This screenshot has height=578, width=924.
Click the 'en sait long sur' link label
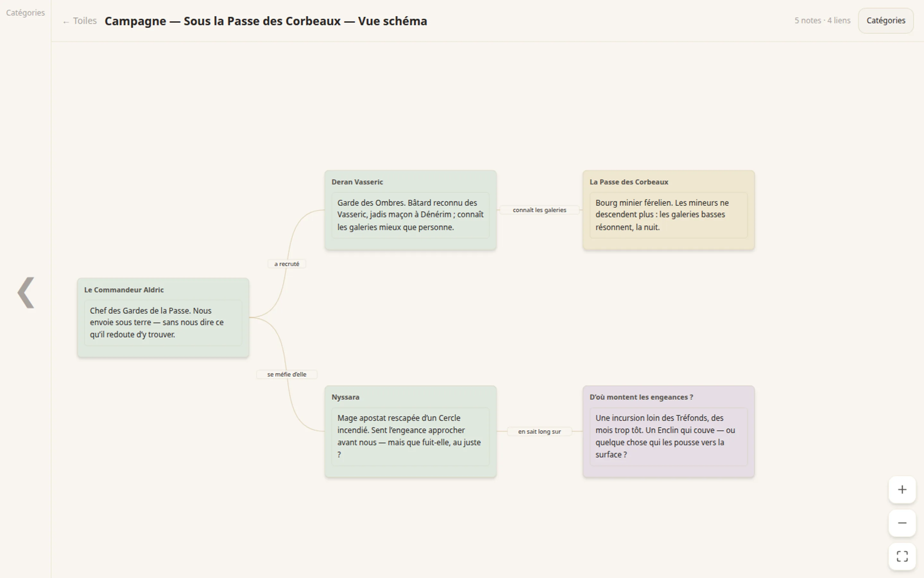click(x=539, y=431)
